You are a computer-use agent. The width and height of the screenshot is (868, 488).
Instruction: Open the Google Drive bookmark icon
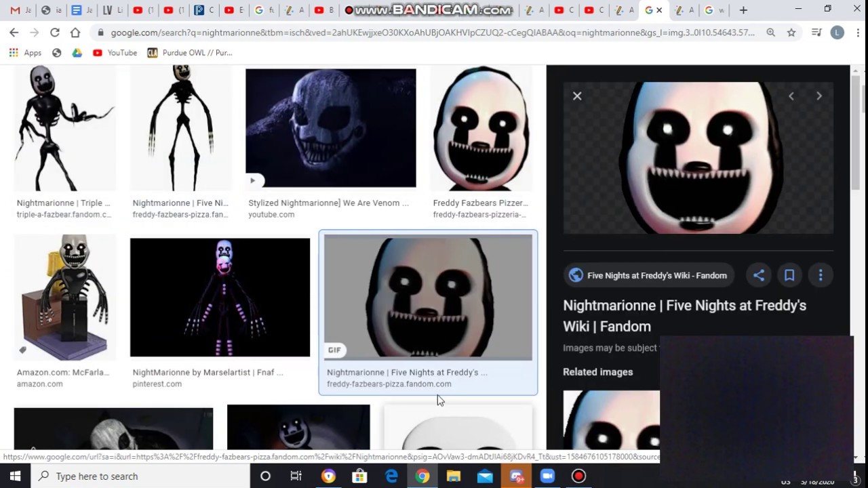(77, 53)
